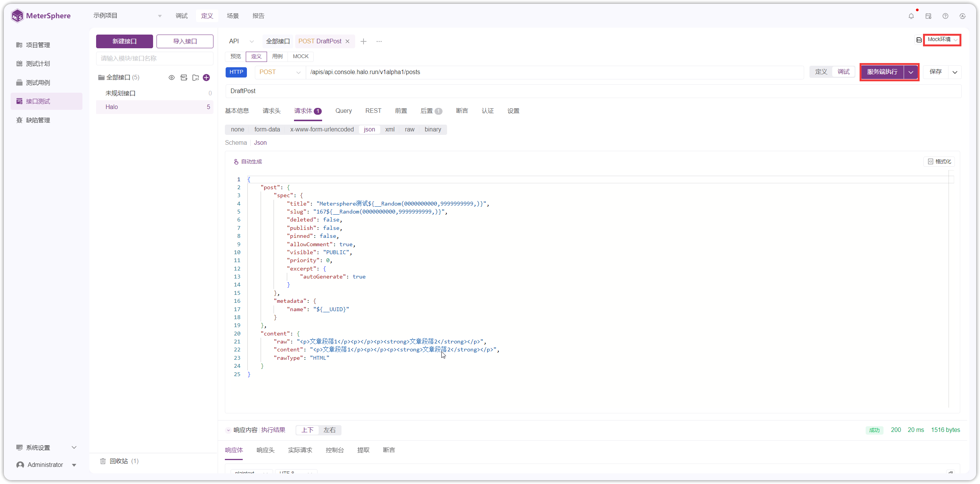The height and width of the screenshot is (484, 980).
Task: Open the 示例项目 project selector
Action: coord(127,16)
